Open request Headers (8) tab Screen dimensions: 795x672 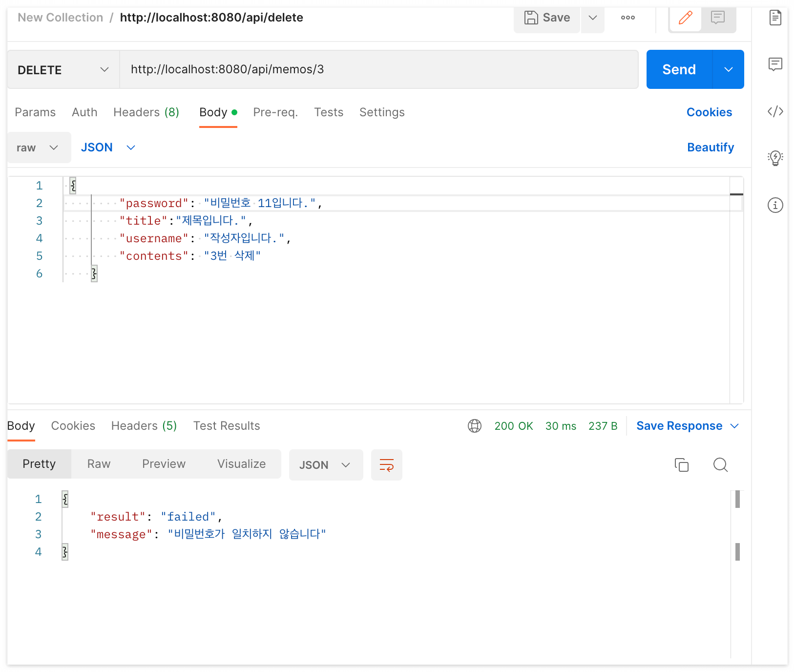click(146, 112)
